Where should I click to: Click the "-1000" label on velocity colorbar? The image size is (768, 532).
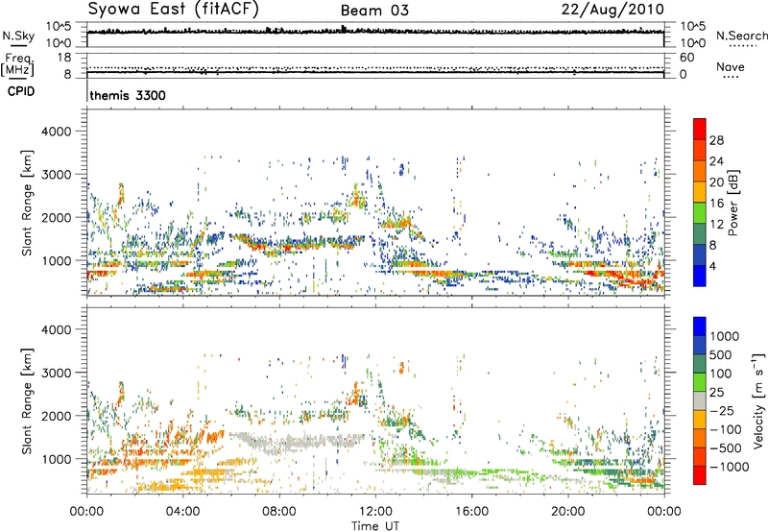click(729, 467)
